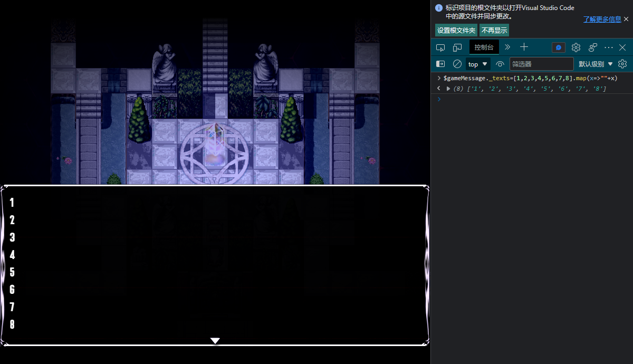Open DevTools settings gear beside feedback icon
Screen dimensions: 633x364
pos(576,47)
